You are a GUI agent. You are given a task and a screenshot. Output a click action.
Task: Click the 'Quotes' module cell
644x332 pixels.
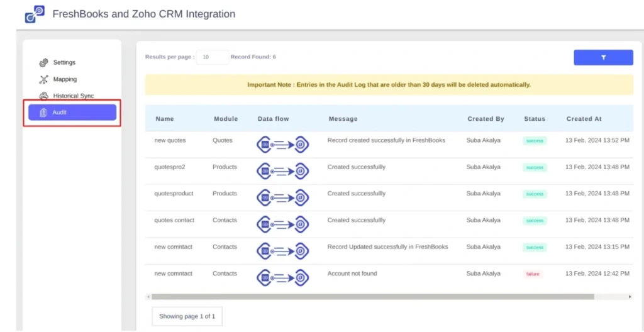pyautogui.click(x=223, y=140)
